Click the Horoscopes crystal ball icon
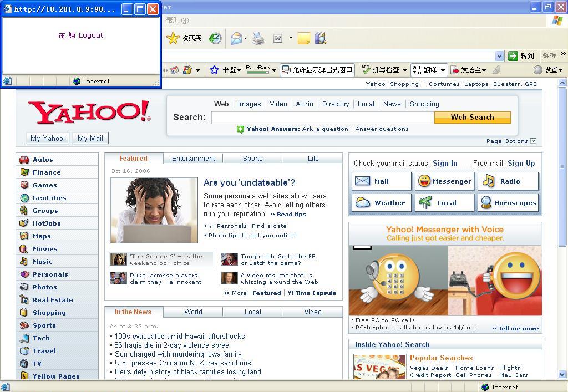The width and height of the screenshot is (568, 392). tap(486, 203)
